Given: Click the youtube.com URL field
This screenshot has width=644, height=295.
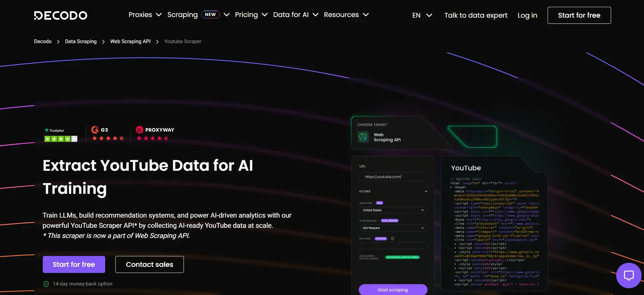Looking at the screenshot, I should tap(393, 177).
